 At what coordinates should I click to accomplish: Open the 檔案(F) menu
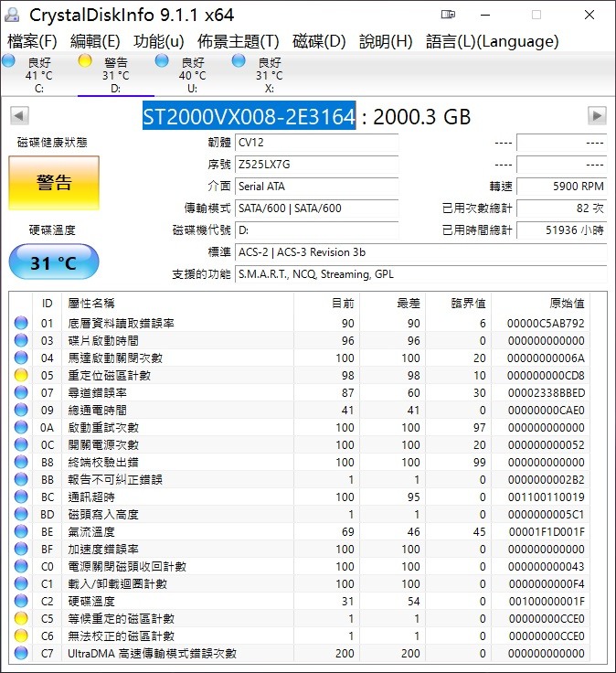pos(32,42)
